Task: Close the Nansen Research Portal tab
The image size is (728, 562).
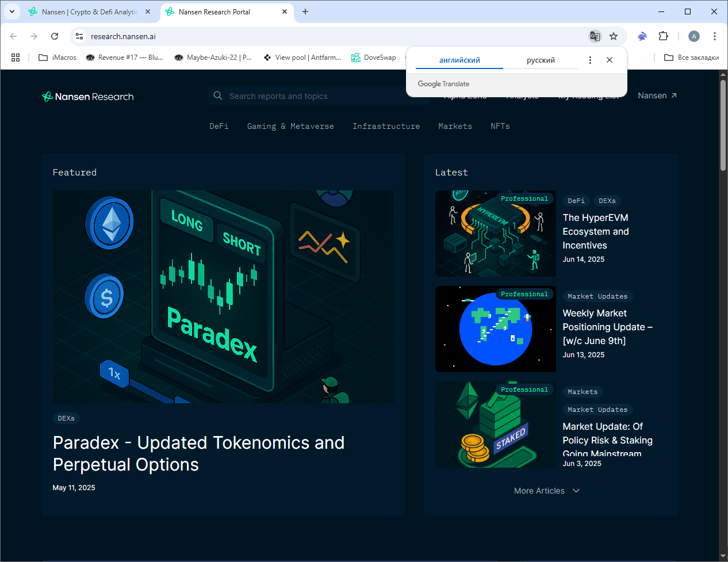Action: click(285, 12)
